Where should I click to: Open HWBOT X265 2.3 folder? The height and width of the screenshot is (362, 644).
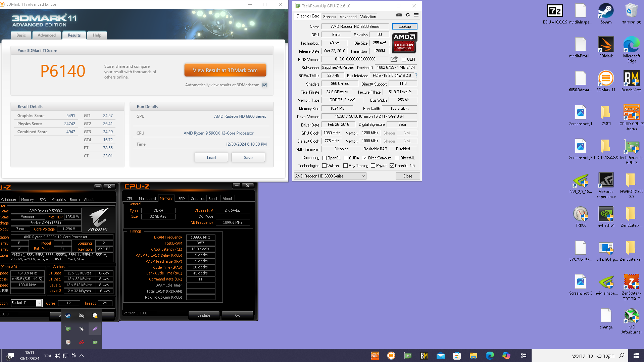(x=631, y=185)
